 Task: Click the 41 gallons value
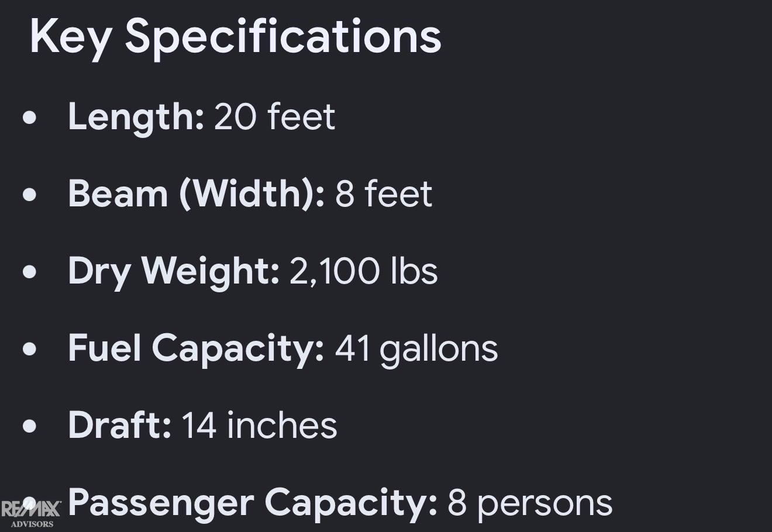pos(416,348)
